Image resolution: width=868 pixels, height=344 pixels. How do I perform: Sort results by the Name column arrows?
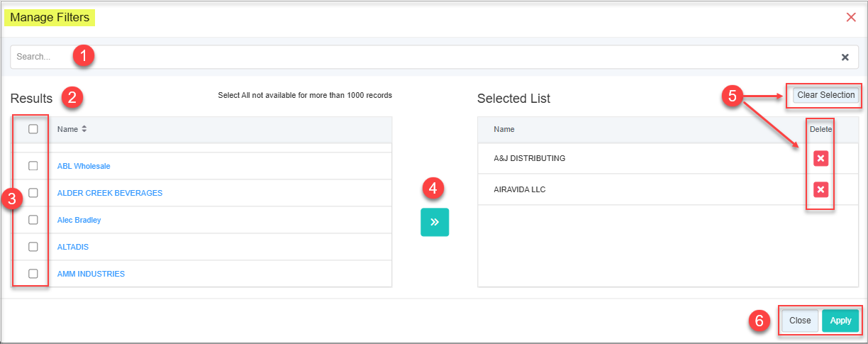[84, 129]
